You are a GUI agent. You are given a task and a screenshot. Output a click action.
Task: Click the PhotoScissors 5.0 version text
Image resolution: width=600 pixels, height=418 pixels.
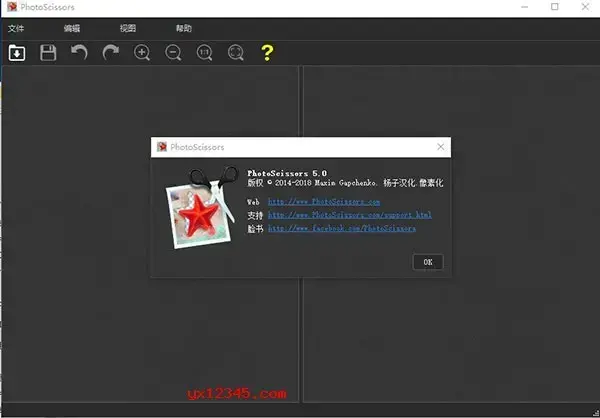pos(287,173)
